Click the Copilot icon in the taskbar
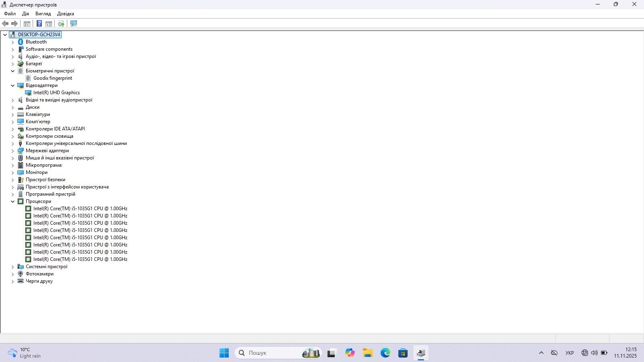Image resolution: width=644 pixels, height=362 pixels. point(350,353)
